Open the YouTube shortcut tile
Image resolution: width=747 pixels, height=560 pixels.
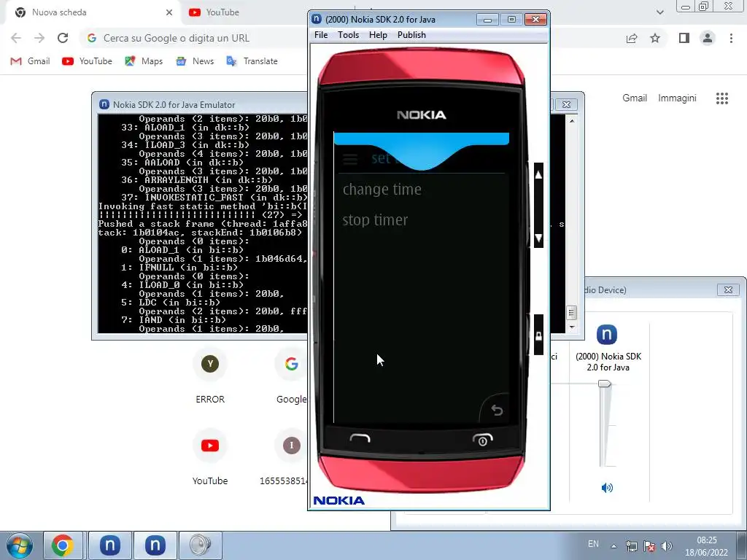[210, 457]
